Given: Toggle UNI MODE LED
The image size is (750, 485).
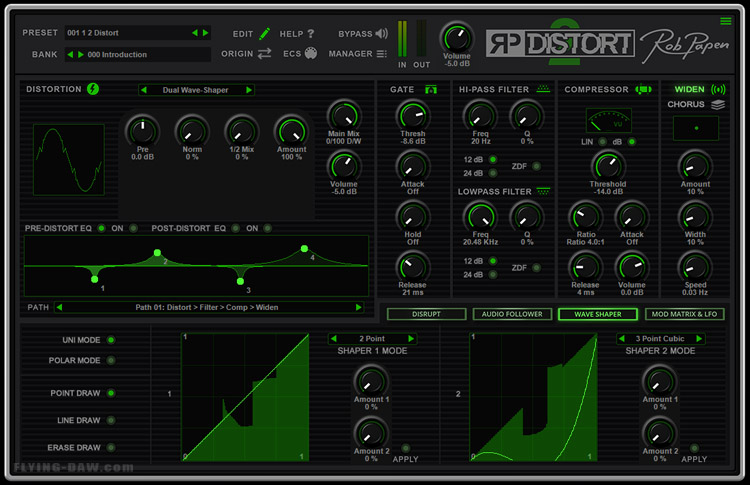Looking at the screenshot, I should (111, 340).
